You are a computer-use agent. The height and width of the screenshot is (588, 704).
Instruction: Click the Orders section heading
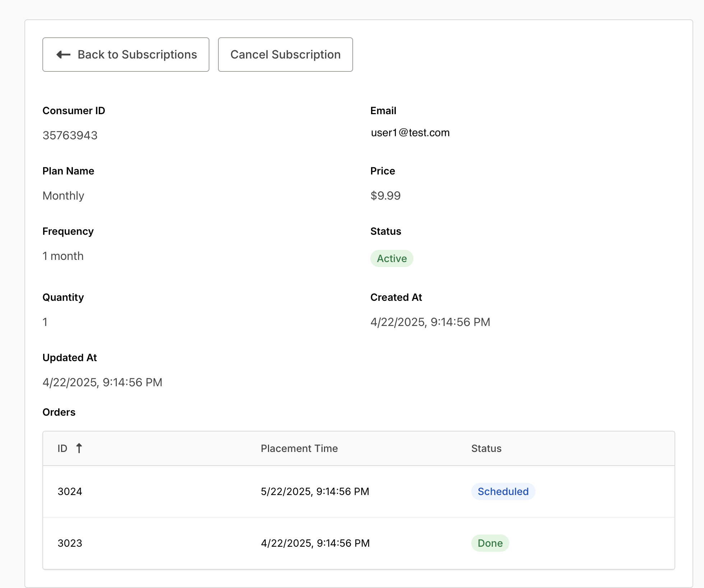click(59, 412)
